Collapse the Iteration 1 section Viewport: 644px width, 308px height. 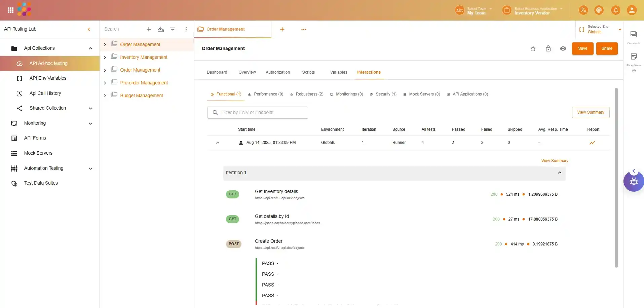(560, 173)
